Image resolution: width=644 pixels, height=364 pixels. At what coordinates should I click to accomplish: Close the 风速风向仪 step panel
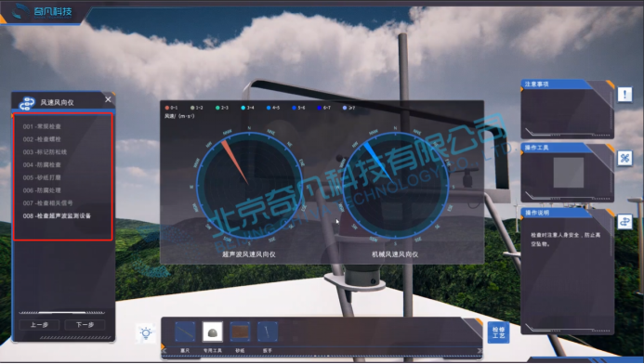[108, 99]
